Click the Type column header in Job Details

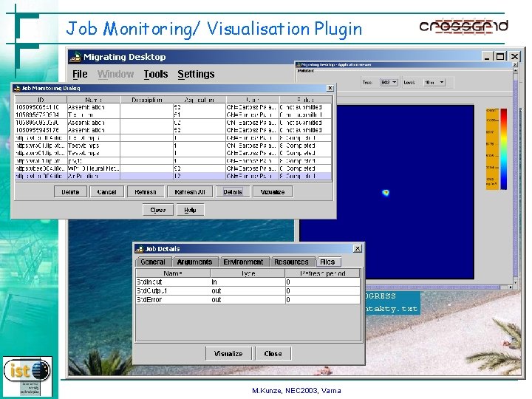click(x=248, y=273)
